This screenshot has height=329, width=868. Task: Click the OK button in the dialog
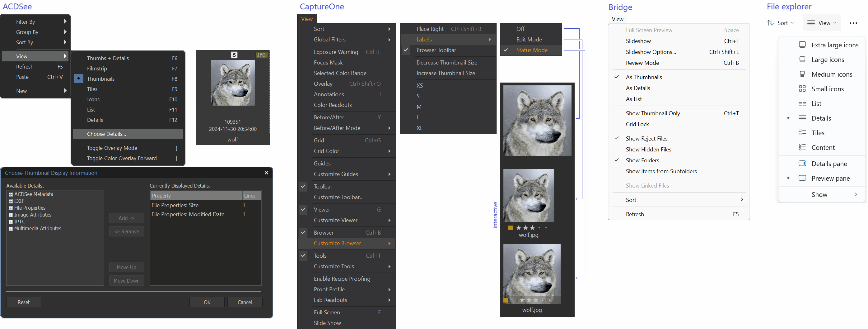207,302
